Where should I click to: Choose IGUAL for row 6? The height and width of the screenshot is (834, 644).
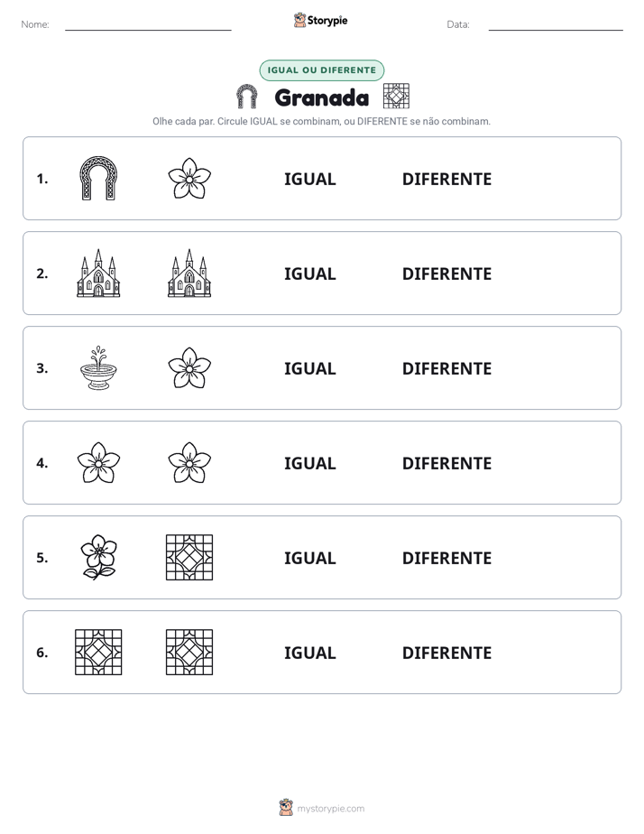point(309,653)
